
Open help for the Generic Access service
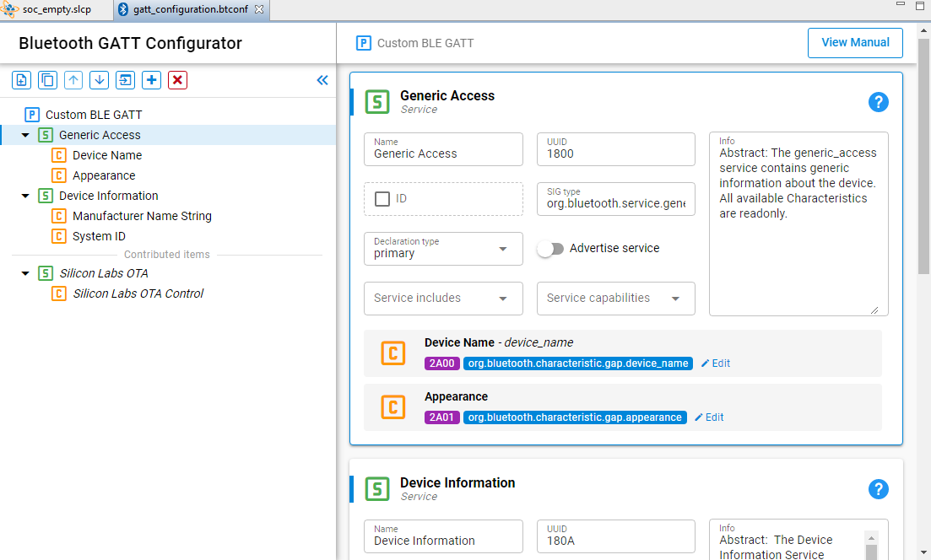click(x=879, y=102)
